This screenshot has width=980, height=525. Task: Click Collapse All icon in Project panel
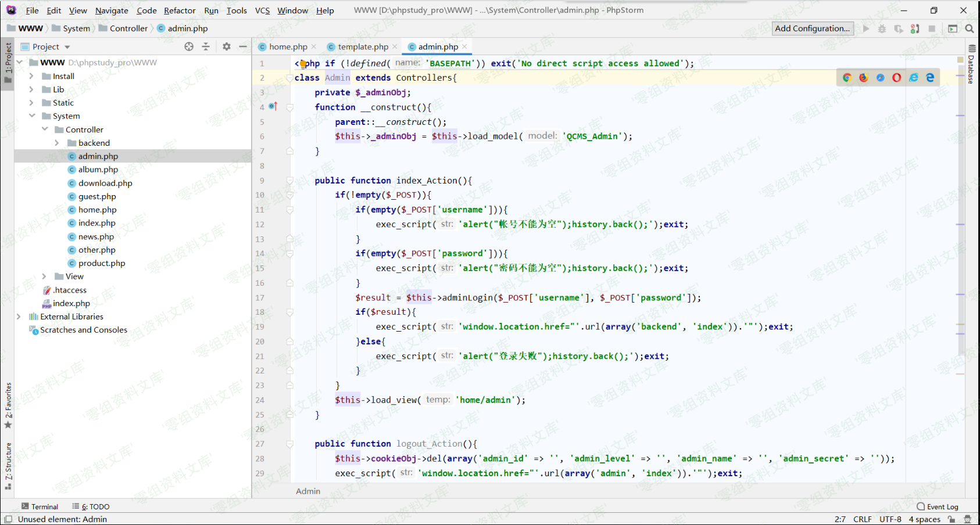[205, 46]
